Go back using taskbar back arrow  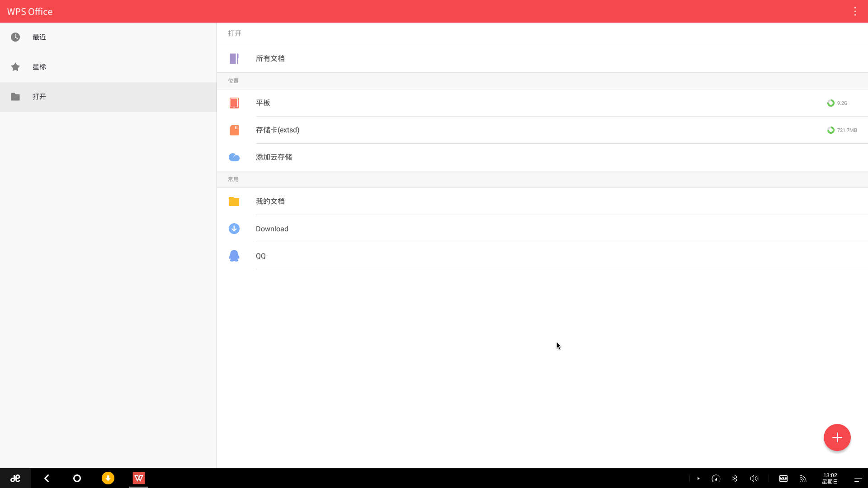[47, 478]
